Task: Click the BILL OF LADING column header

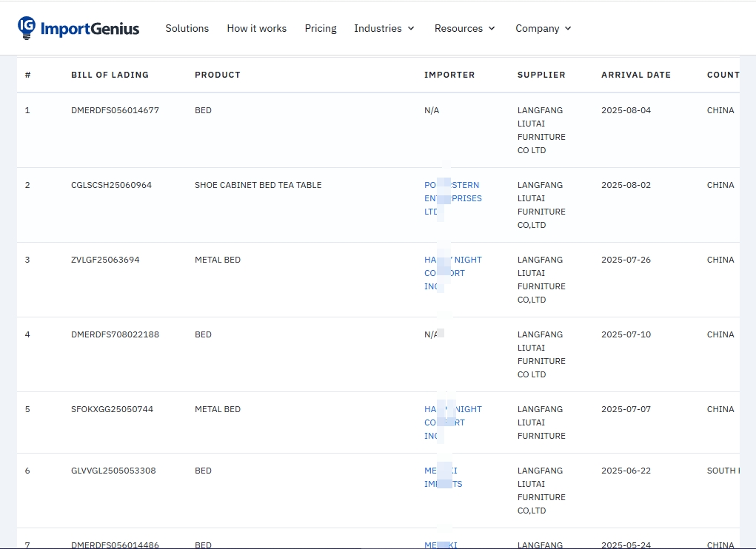Action: click(x=110, y=75)
